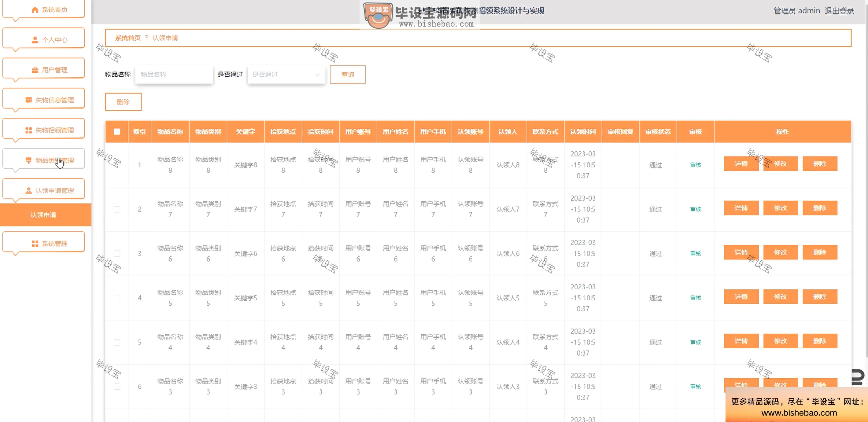Check the checkbox for row 3
This screenshot has width=868, height=422.
(x=117, y=254)
